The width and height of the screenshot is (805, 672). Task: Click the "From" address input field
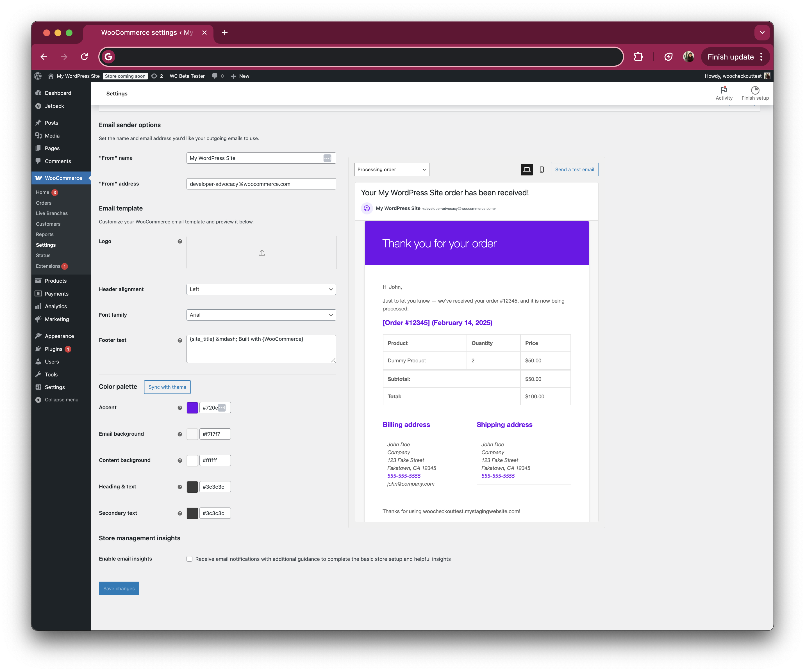coord(261,184)
